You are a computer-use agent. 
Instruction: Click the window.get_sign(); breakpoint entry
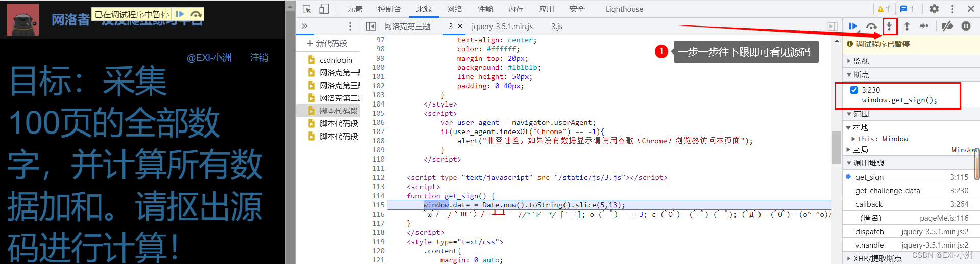pos(899,100)
